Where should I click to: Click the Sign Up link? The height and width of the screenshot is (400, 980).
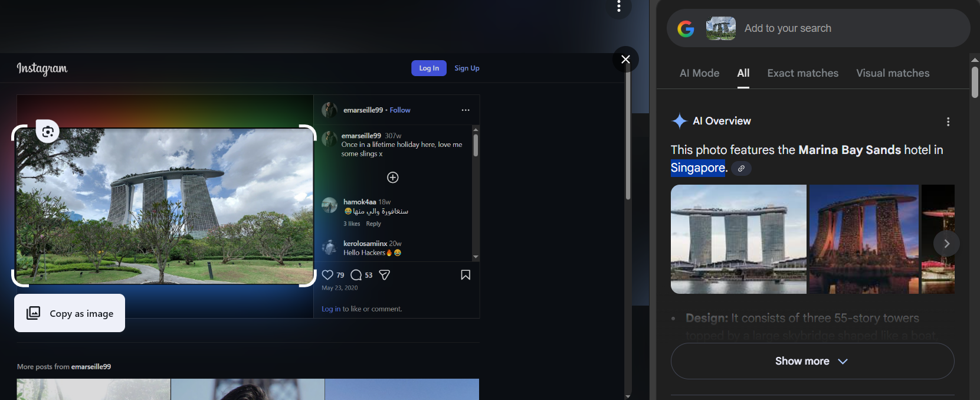(x=467, y=68)
